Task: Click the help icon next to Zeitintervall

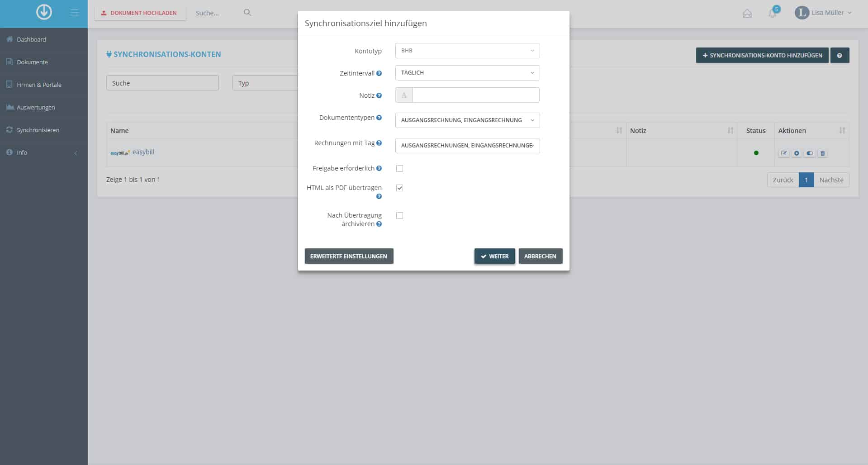Action: (x=379, y=73)
